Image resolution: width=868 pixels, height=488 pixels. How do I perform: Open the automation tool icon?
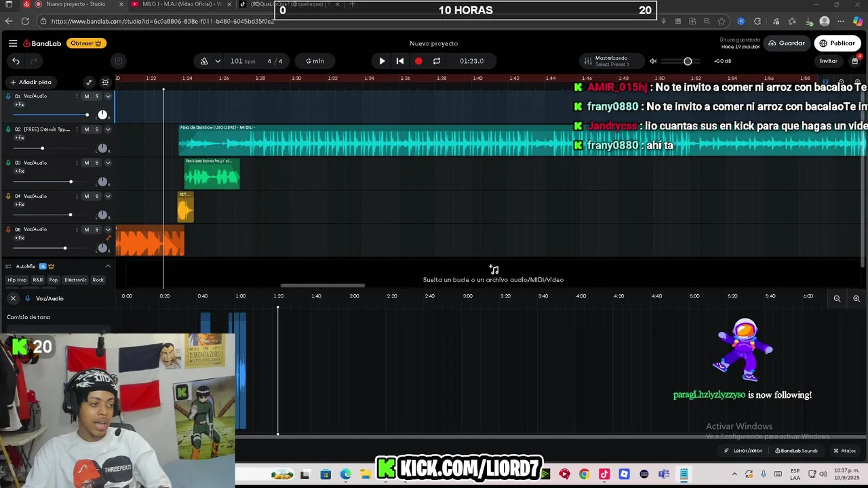click(x=89, y=82)
